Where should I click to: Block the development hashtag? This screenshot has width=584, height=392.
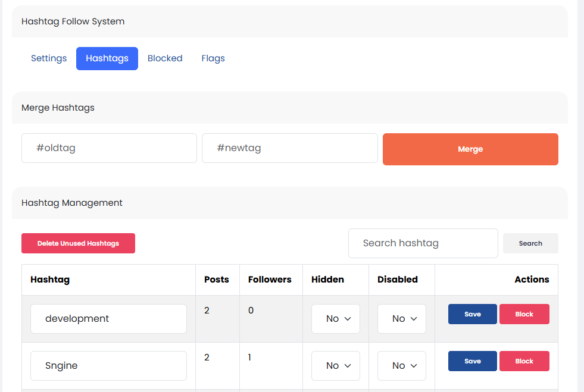click(524, 314)
